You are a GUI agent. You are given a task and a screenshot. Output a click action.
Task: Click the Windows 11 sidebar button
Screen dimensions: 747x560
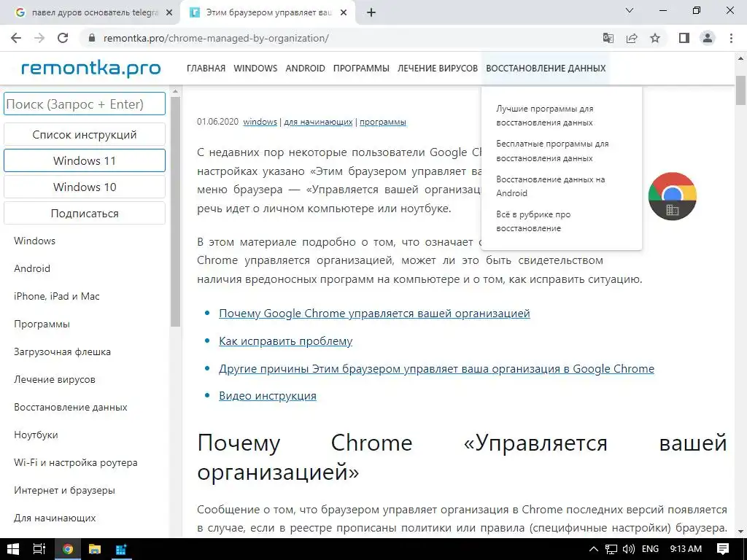(x=85, y=160)
